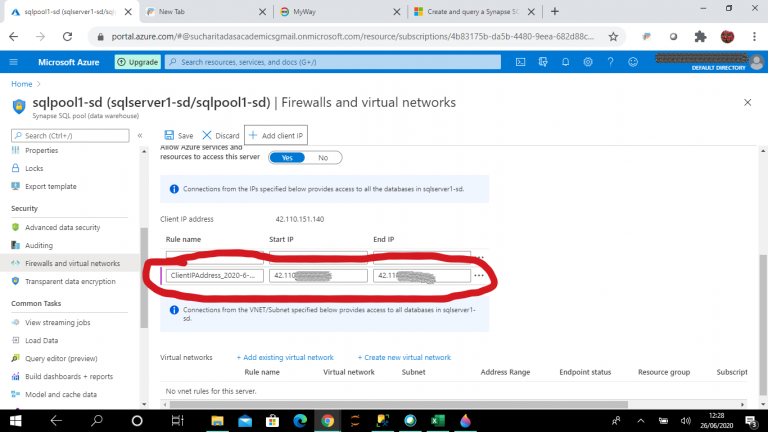Open Mail app from taskbar
This screenshot has height=432, width=768.
[x=245, y=421]
